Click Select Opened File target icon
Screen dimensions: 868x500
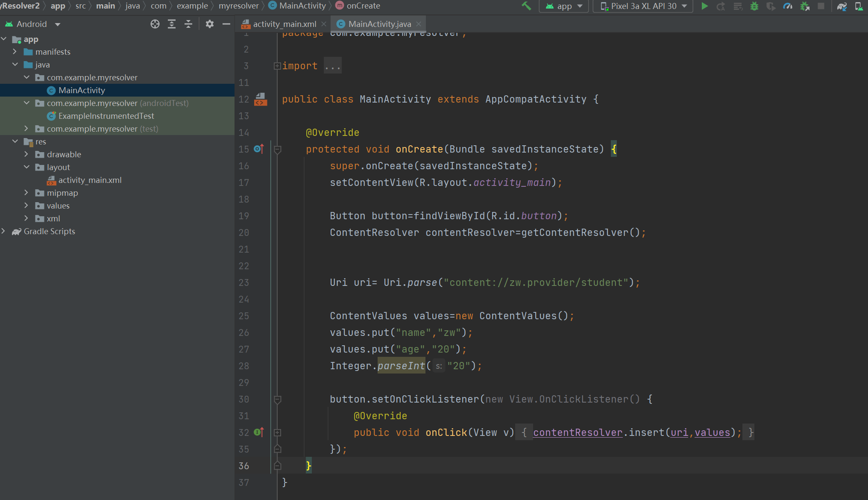pos(155,24)
